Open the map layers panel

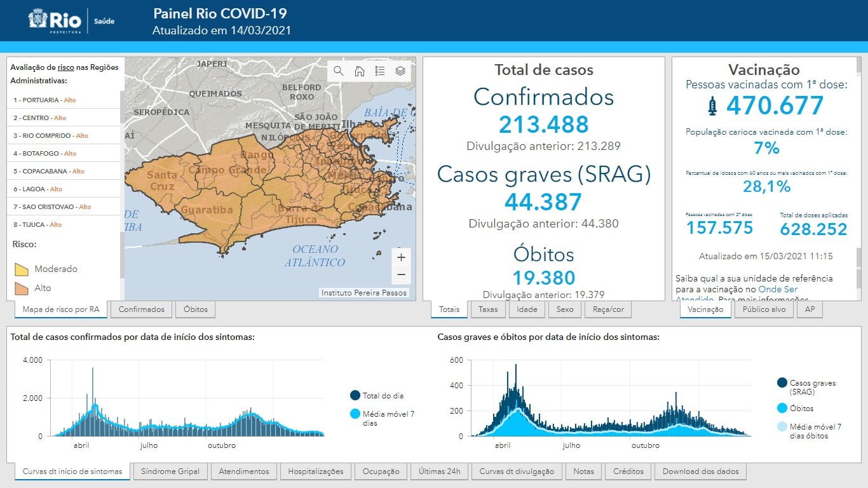pyautogui.click(x=400, y=71)
